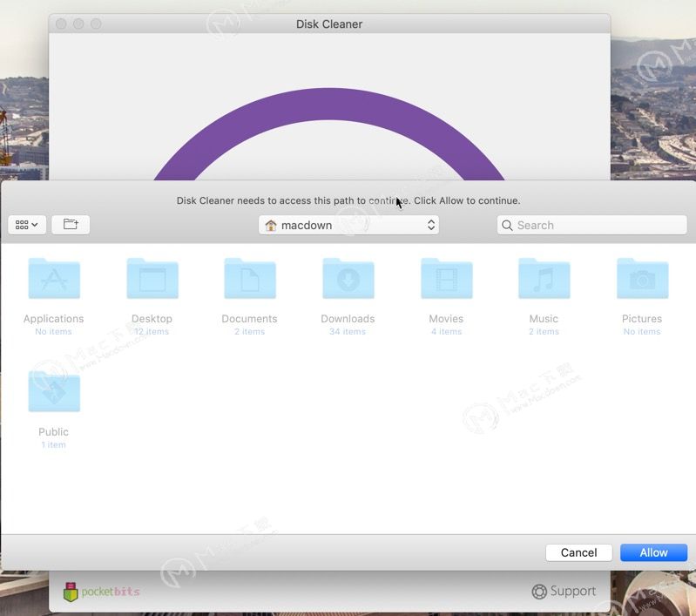Open the Music folder icon
696x616 pixels.
(x=544, y=278)
